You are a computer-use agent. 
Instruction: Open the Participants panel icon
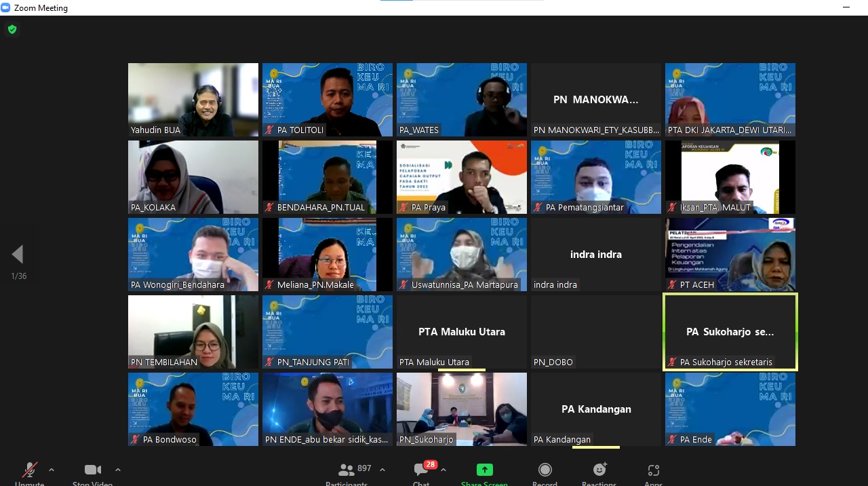(347, 470)
